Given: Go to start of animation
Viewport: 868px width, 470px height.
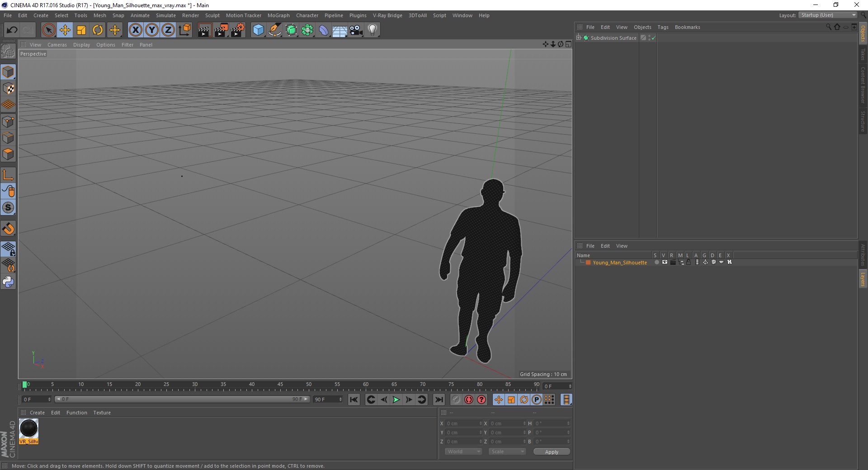Looking at the screenshot, I should (x=354, y=399).
